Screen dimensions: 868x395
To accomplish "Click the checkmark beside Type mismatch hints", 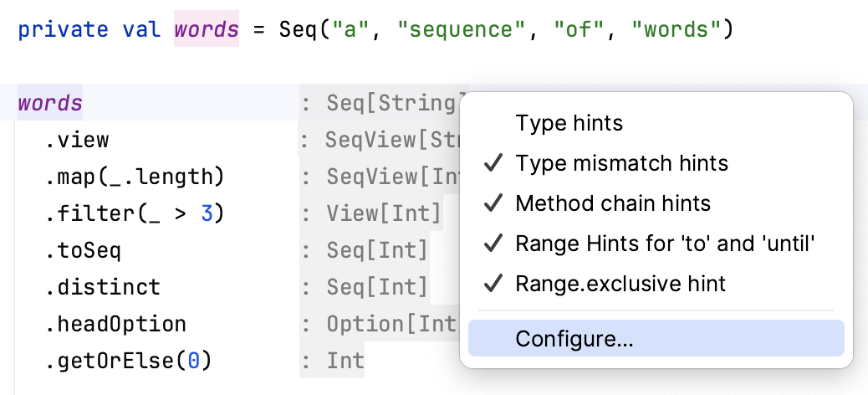I will click(x=493, y=163).
